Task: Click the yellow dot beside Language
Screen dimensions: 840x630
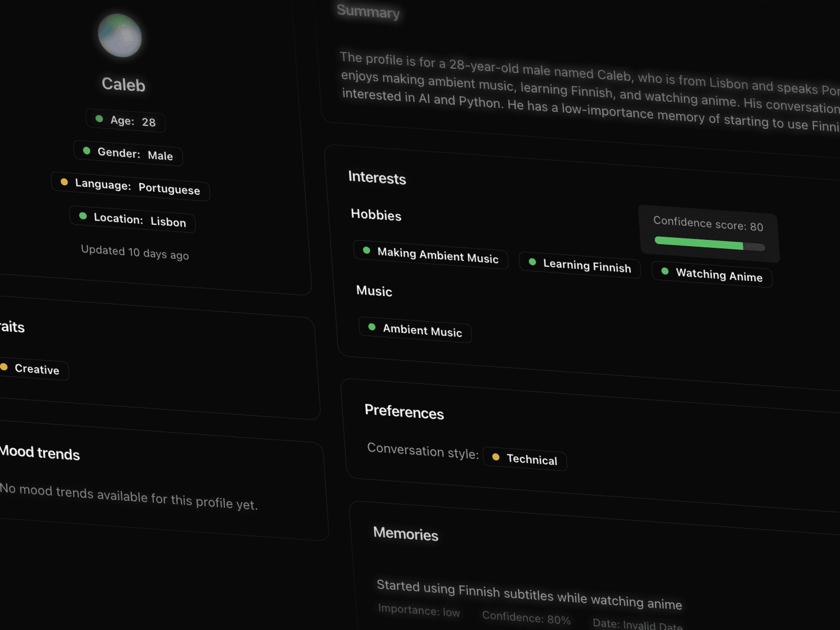Action: 64,182
